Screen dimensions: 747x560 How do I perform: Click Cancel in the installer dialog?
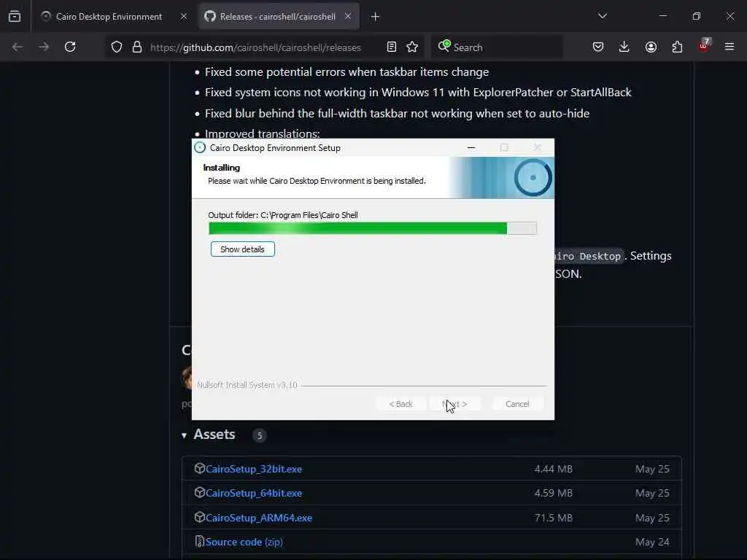pyautogui.click(x=517, y=404)
